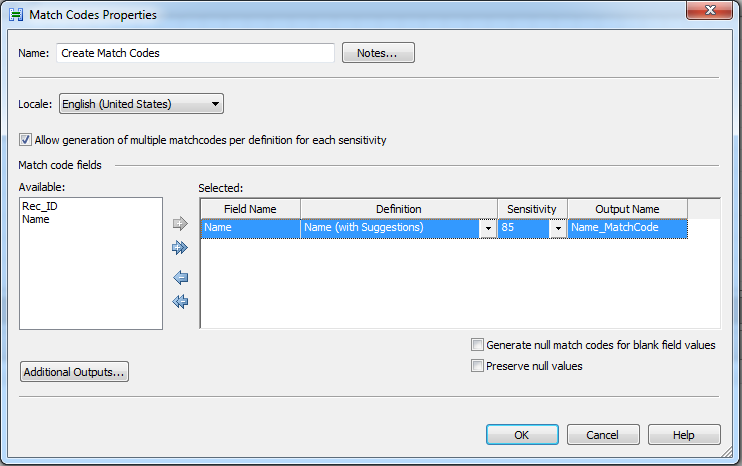Expand the Definition dropdown for Name row
The width and height of the screenshot is (742, 466).
488,228
